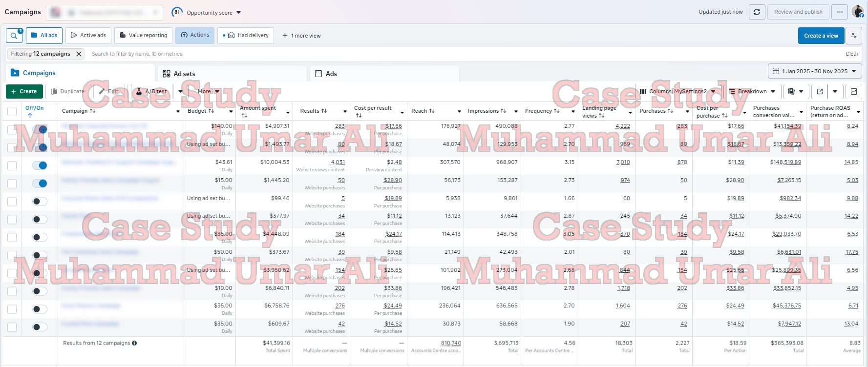The image size is (868, 367).
Task: Remove the Filtering 12 campaigns filter
Action: tap(79, 54)
